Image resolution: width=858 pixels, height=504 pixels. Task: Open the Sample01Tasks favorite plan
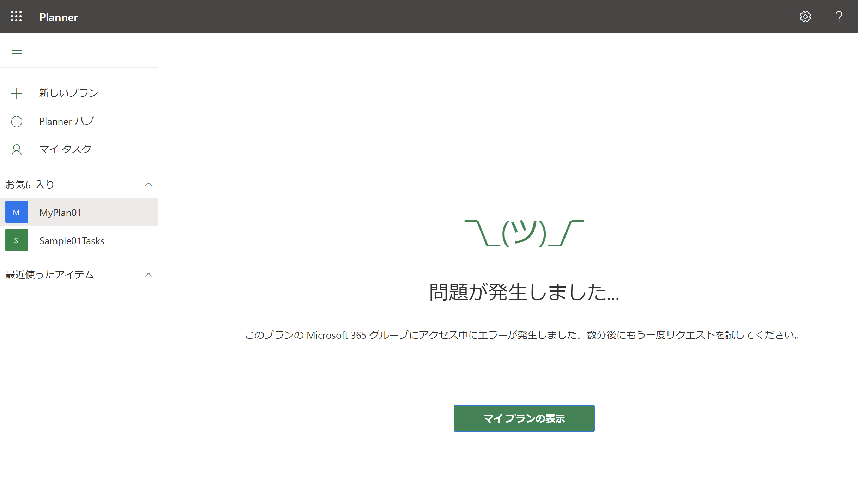(72, 240)
